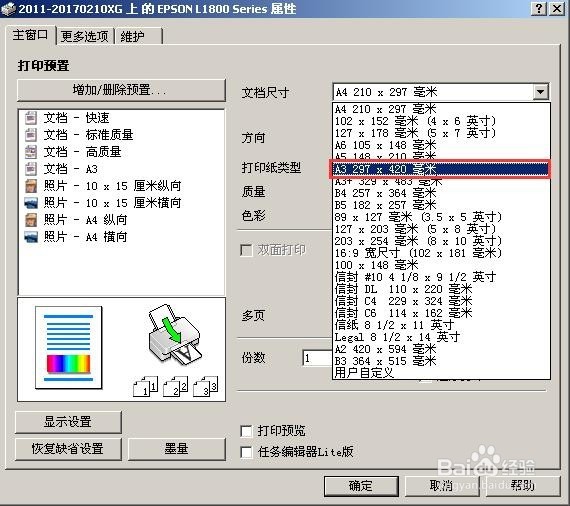Select A6 105 x 148 毫米 size

441,145
